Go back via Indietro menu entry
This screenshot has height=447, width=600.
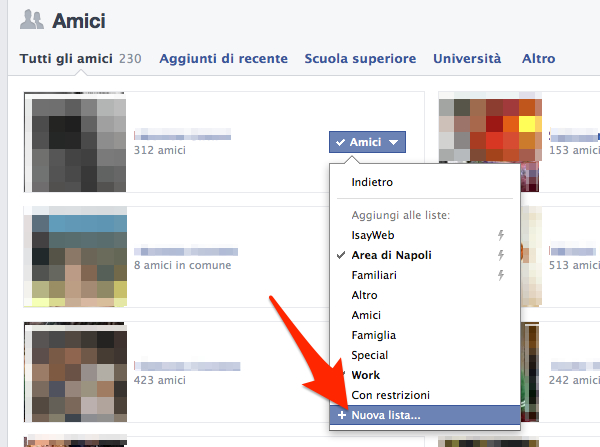[x=425, y=182]
